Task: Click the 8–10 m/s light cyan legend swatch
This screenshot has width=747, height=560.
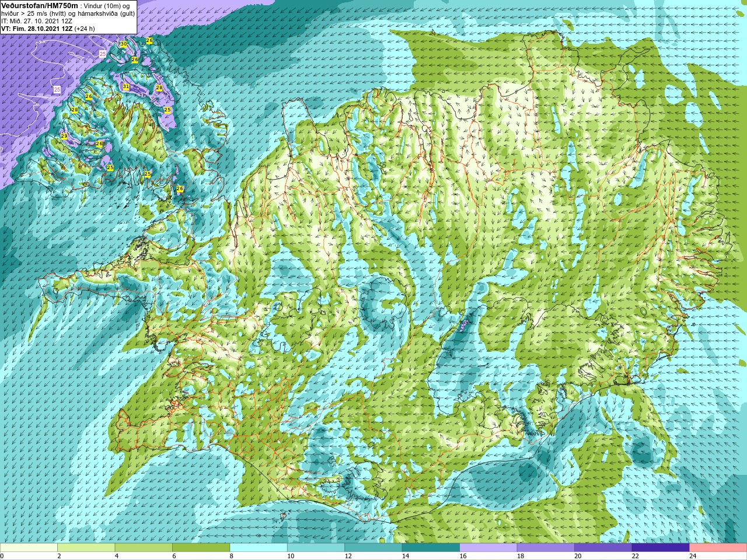Action: point(259,548)
